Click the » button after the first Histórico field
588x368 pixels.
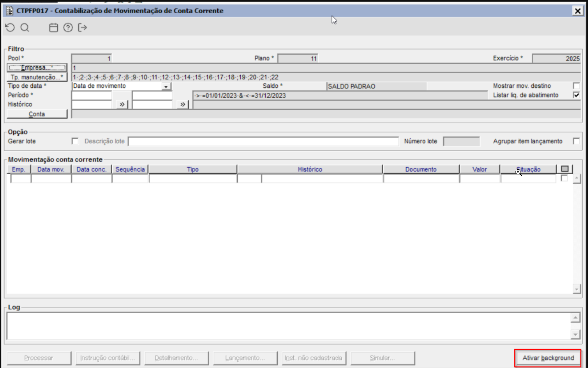(122, 104)
